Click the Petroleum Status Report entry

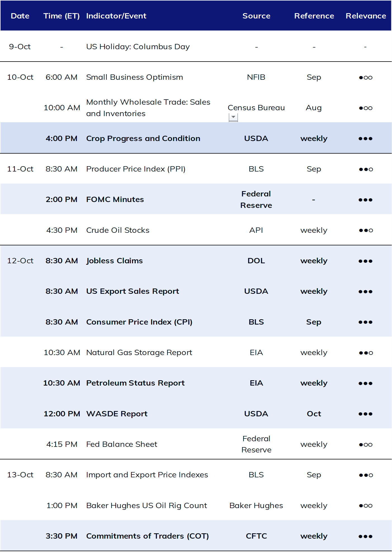(135, 383)
